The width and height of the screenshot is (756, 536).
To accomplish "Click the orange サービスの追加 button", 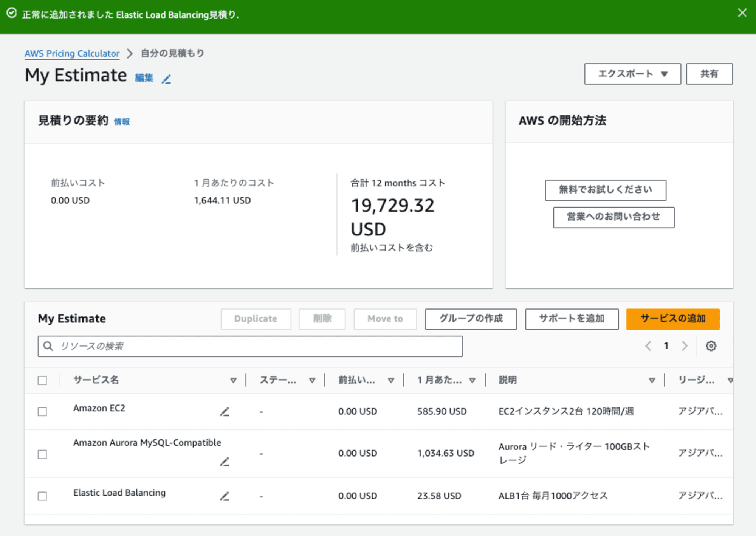I will point(673,319).
